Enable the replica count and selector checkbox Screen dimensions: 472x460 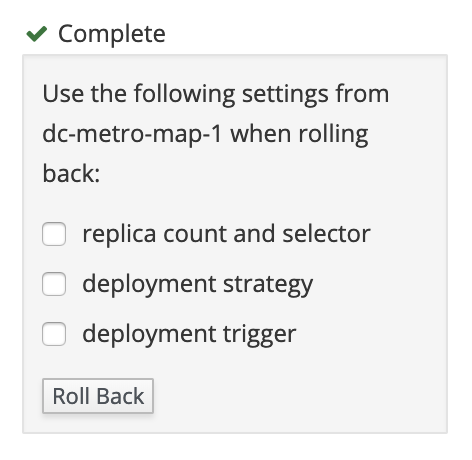[x=54, y=234]
